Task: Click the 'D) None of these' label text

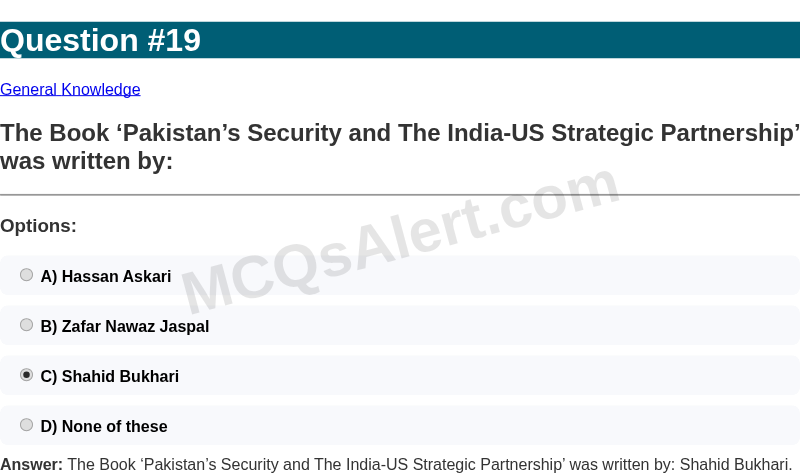Action: (104, 426)
